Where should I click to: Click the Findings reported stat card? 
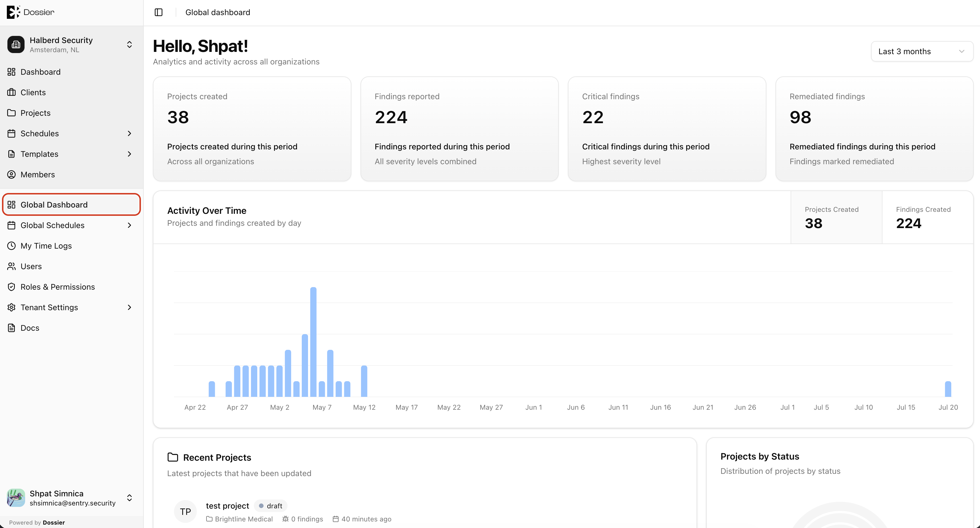[x=459, y=129]
